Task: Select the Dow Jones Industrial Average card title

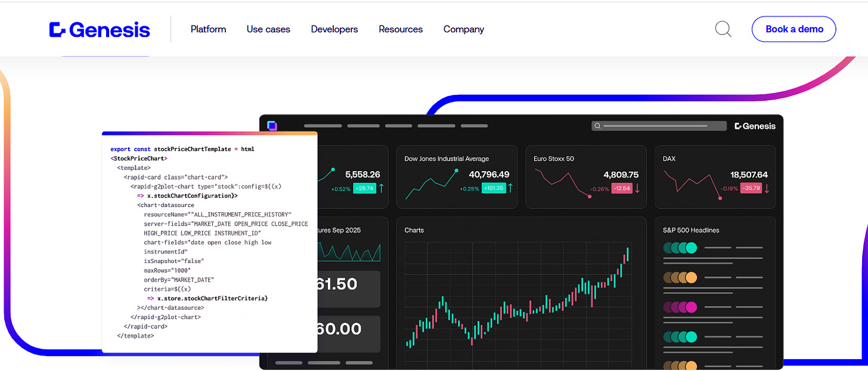Action: point(447,159)
